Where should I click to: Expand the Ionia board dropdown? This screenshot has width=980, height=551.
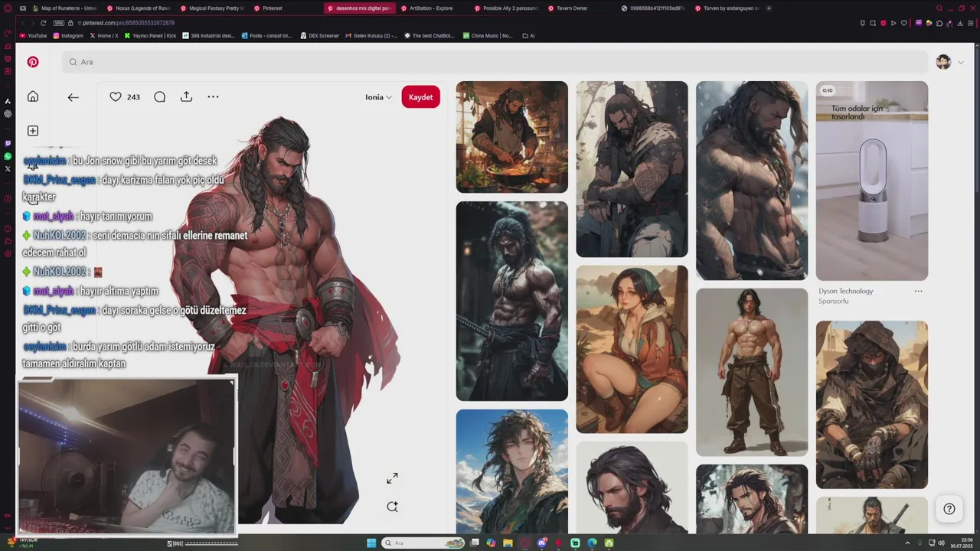378,97
